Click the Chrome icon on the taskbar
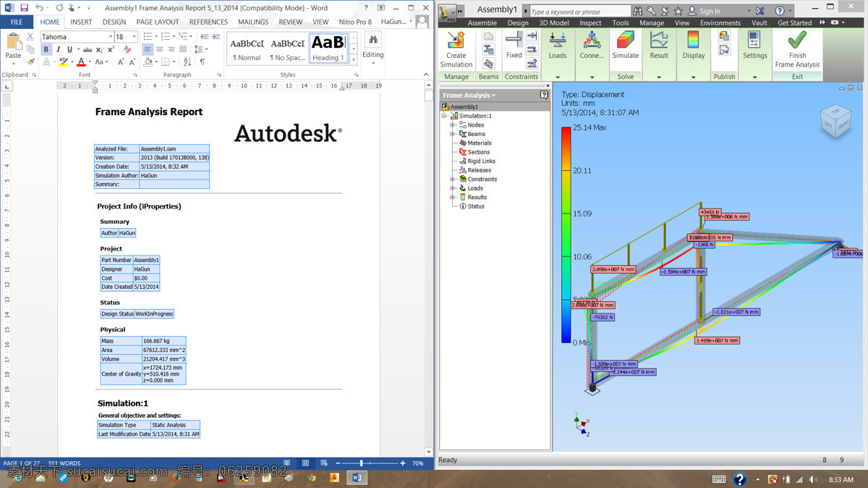 point(312,478)
